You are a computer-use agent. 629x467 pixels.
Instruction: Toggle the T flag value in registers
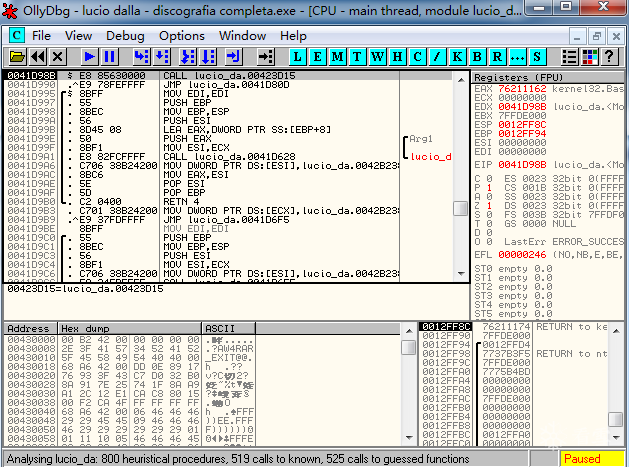click(489, 223)
